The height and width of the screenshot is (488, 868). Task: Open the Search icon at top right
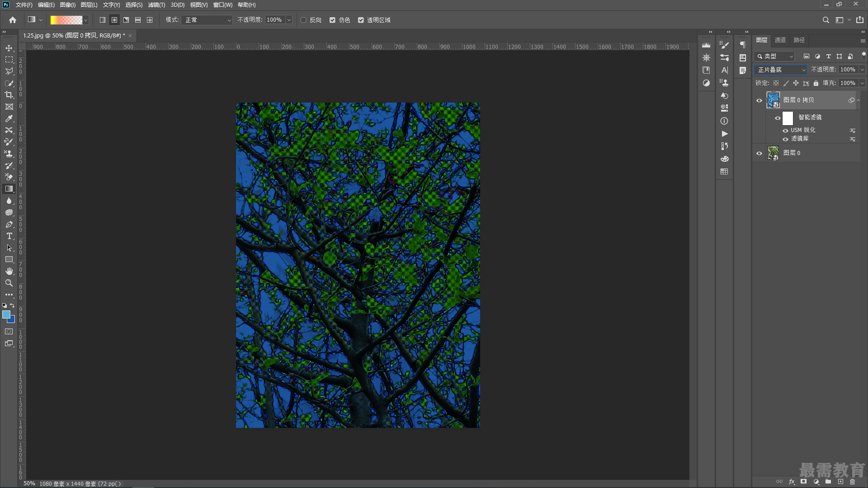click(x=826, y=20)
